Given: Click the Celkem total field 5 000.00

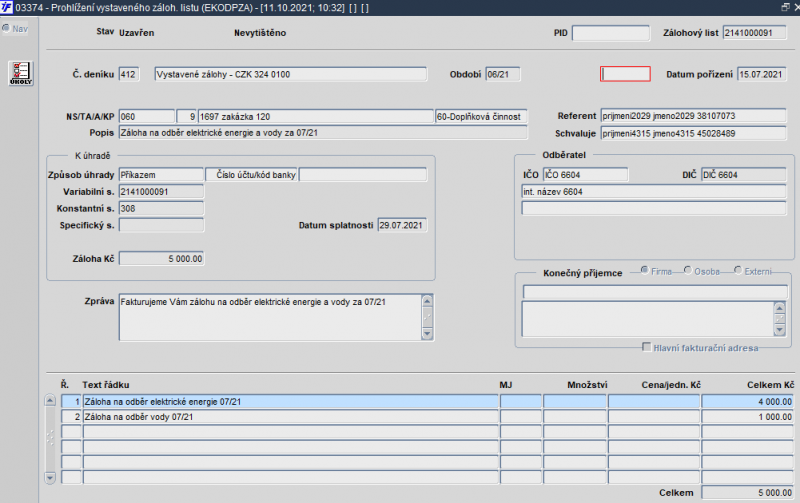Looking at the screenshot, I should click(747, 493).
